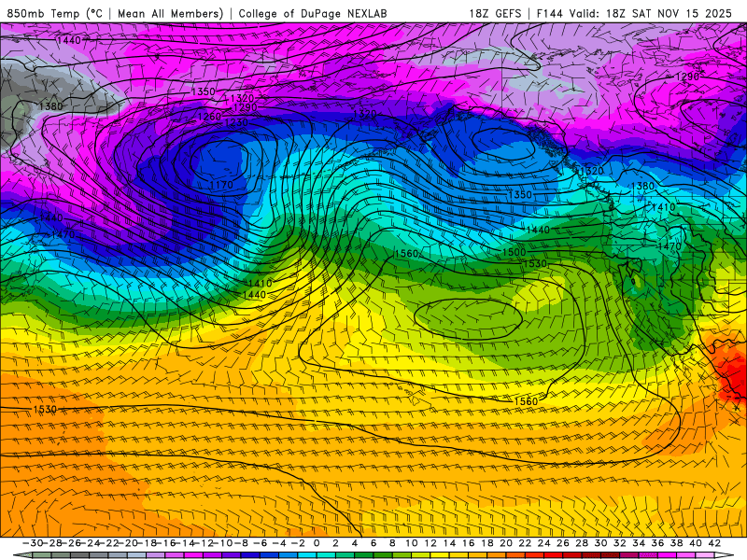Click the 6 colorbar tick label

click(x=373, y=543)
